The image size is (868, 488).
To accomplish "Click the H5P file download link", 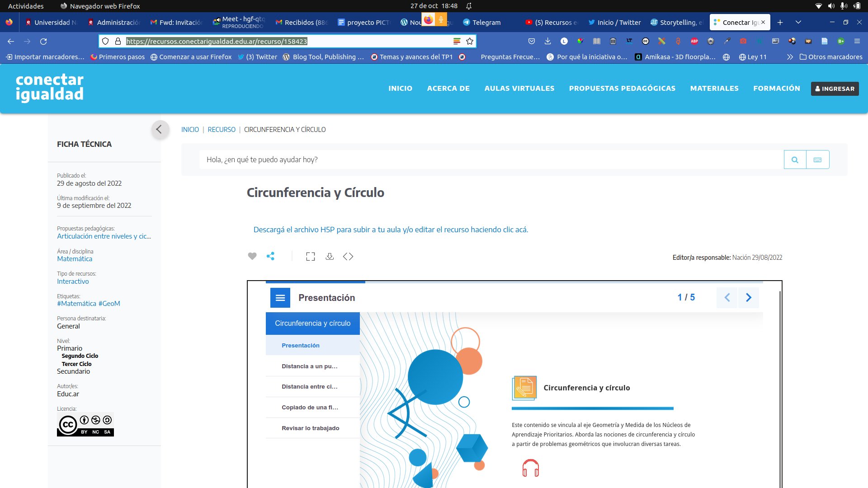I will 391,230.
